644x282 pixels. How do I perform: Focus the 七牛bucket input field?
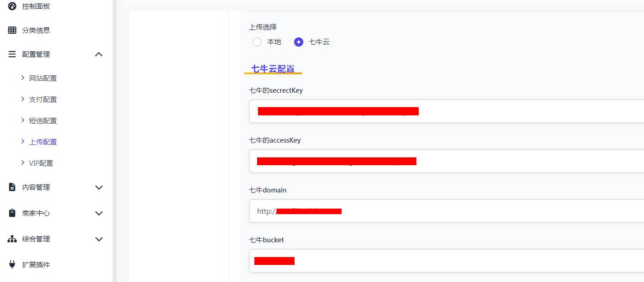(x=446, y=261)
